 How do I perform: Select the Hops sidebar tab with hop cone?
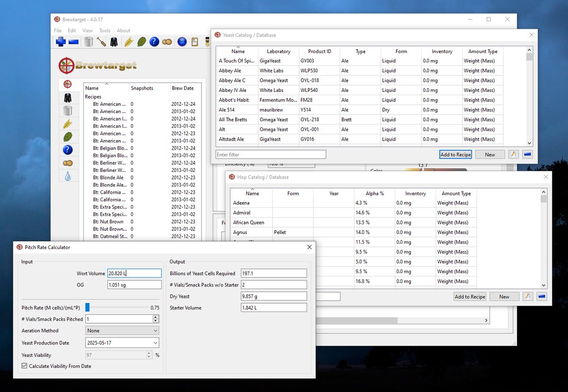68,137
